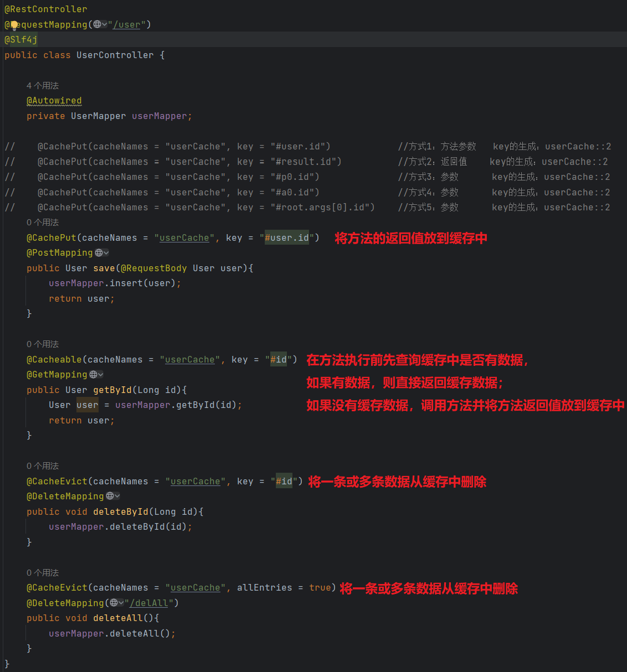Expand the chevron dropdown next to @PostMapping

point(106,253)
